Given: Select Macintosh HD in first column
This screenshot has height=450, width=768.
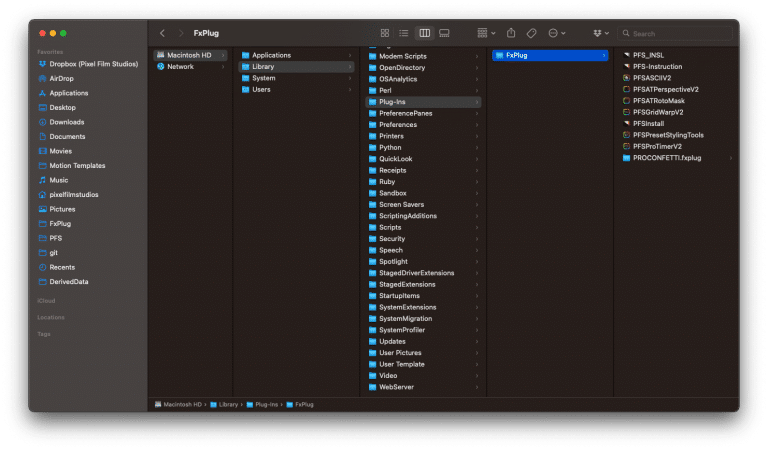Looking at the screenshot, I should (x=190, y=55).
